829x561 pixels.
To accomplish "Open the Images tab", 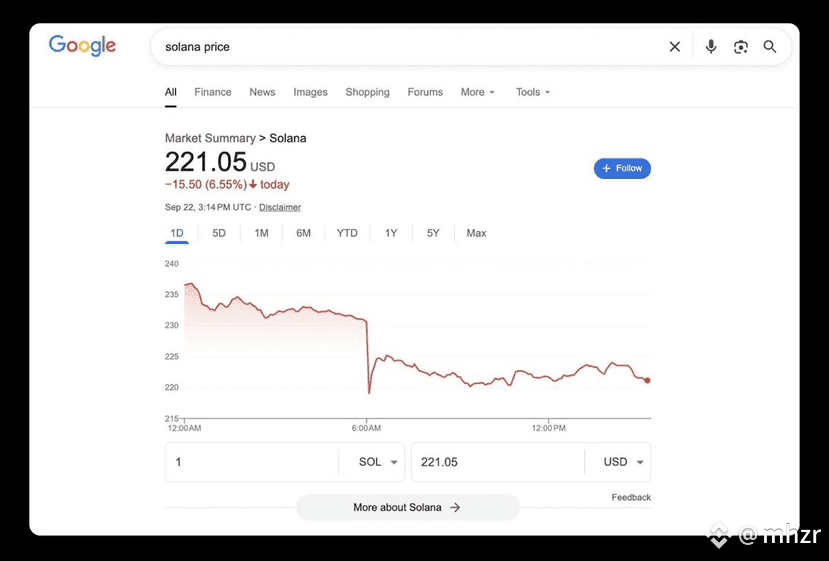I will (x=310, y=92).
